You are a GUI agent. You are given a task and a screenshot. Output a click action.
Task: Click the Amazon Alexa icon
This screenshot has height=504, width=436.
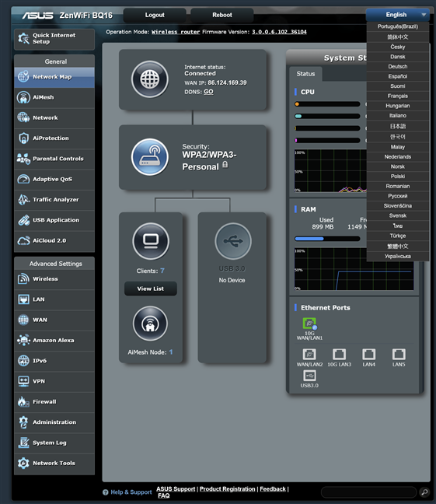pyautogui.click(x=23, y=340)
